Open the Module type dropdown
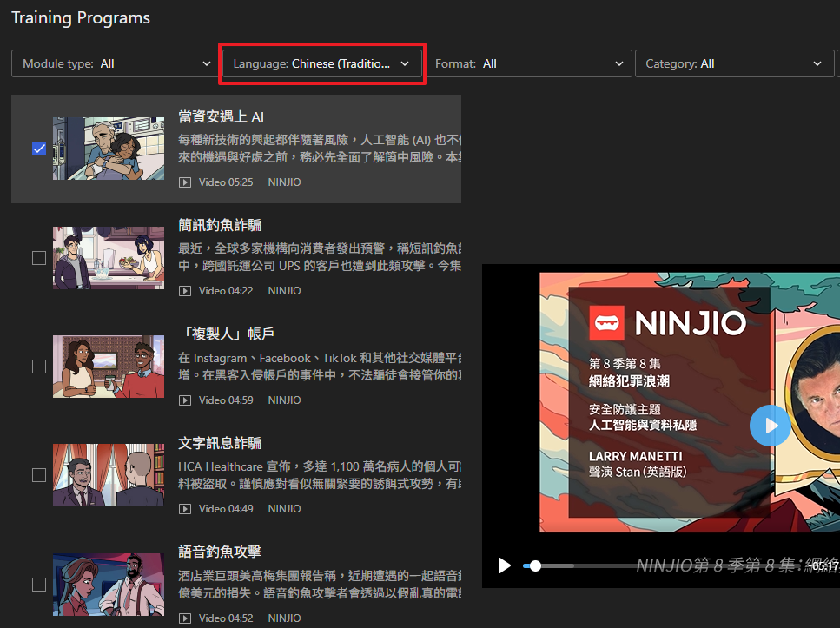The image size is (840, 628). click(x=113, y=63)
